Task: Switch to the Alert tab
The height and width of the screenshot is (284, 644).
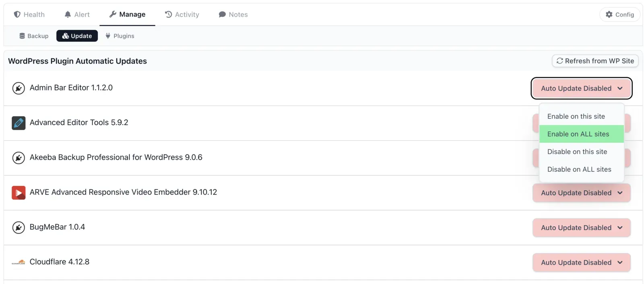Action: click(x=77, y=14)
